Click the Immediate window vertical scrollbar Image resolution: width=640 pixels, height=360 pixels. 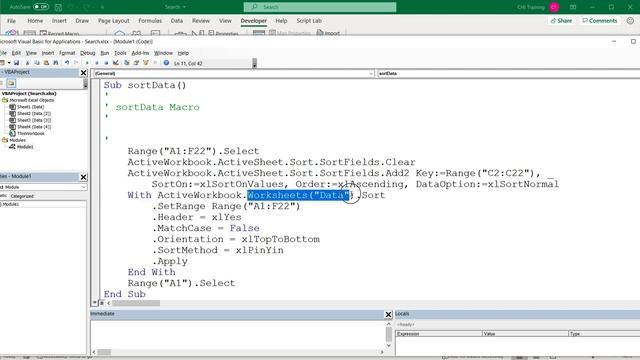click(389, 335)
